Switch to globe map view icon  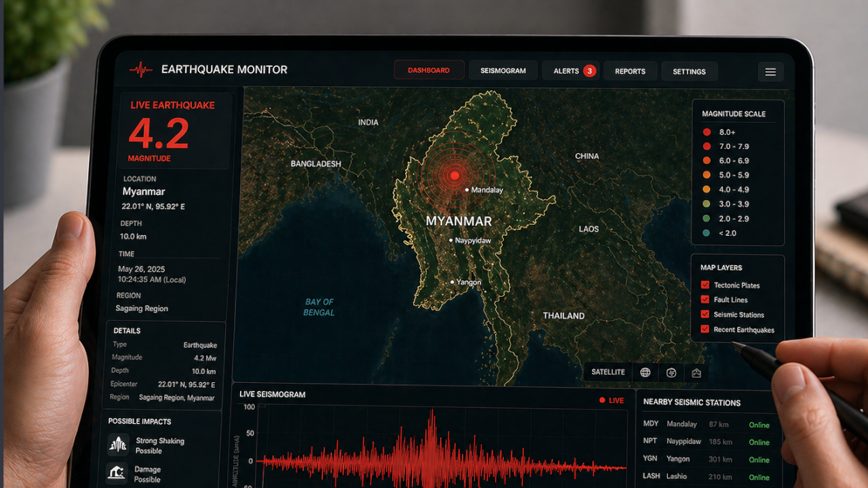645,372
